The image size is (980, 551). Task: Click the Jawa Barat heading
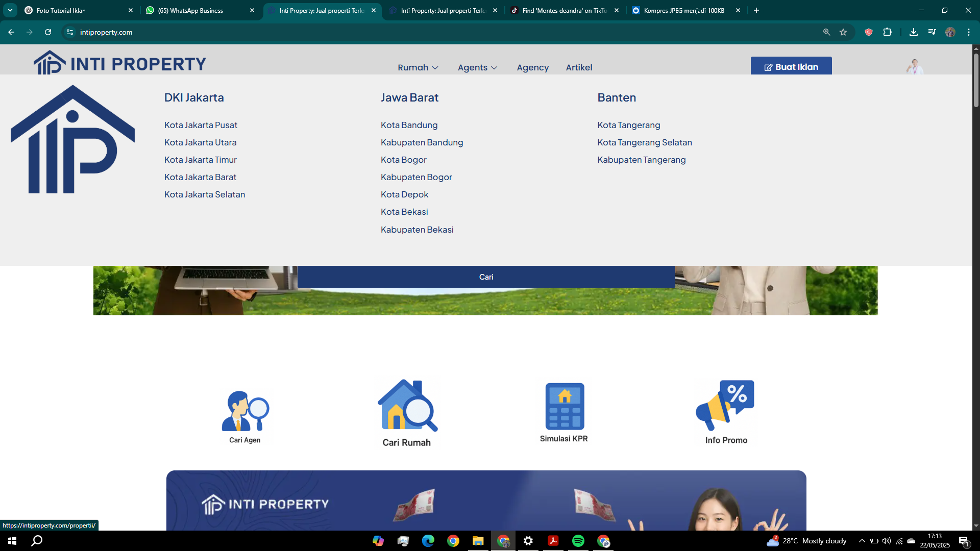click(409, 97)
